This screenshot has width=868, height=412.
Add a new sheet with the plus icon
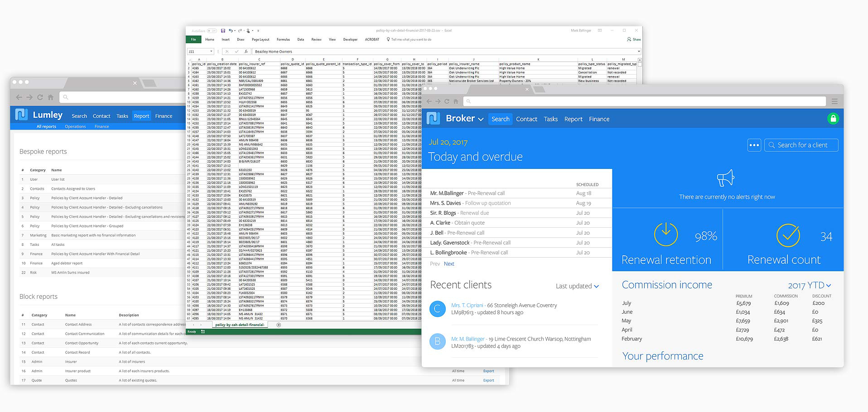pos(279,325)
